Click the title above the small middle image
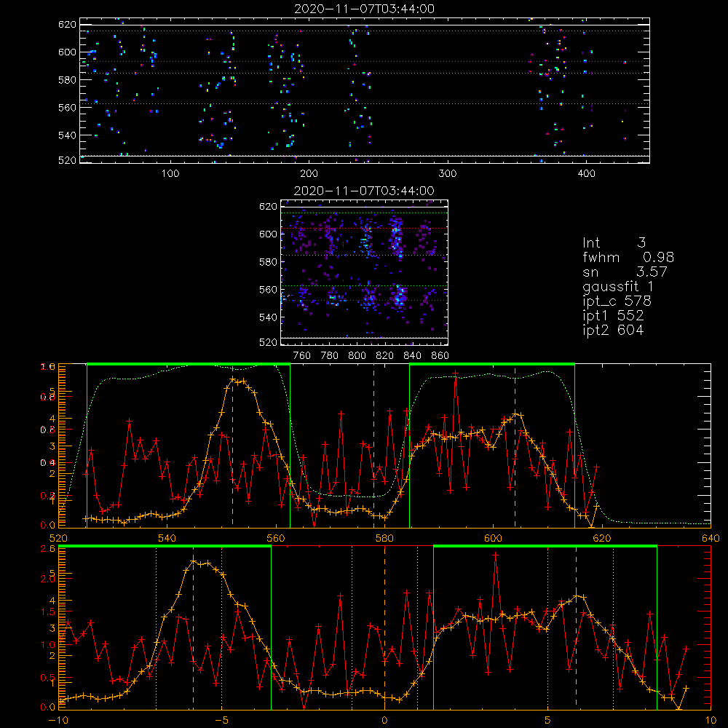This screenshot has width=728, height=728. pyautogui.click(x=364, y=191)
